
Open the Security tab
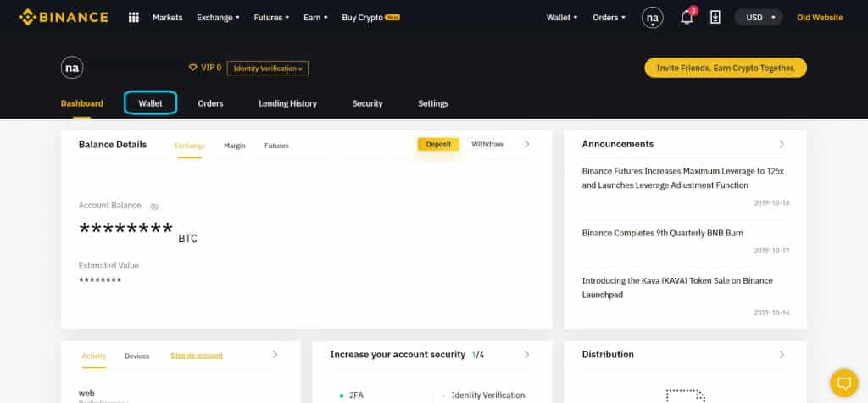click(x=368, y=103)
